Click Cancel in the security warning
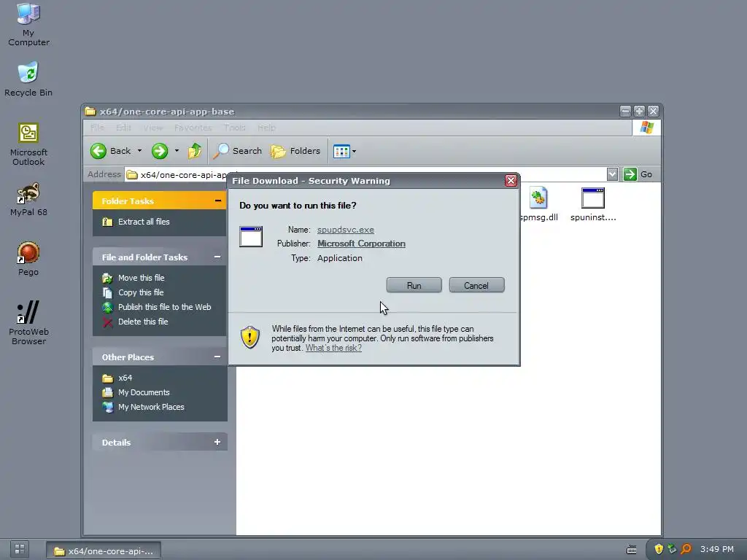 pyautogui.click(x=476, y=285)
